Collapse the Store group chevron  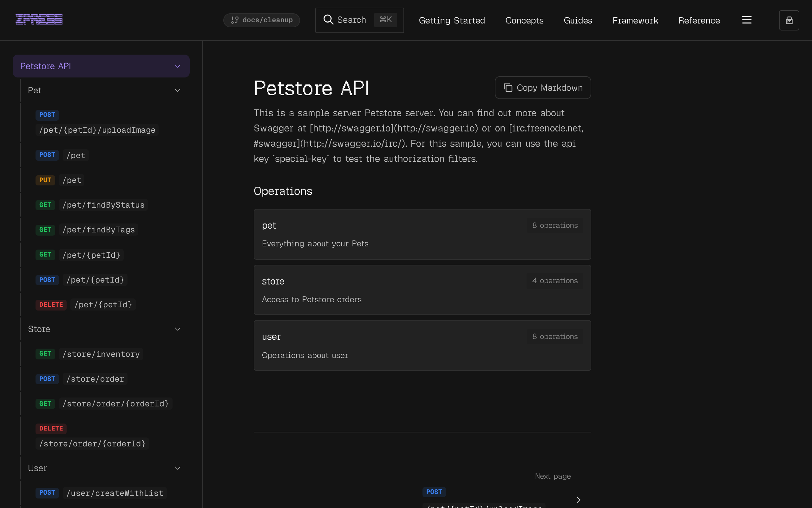click(x=178, y=329)
